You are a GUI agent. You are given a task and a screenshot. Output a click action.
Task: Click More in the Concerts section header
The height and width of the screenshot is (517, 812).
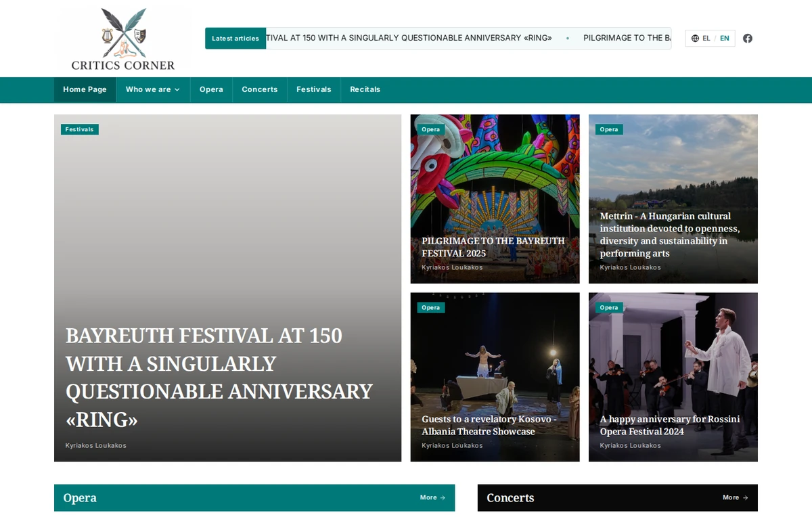[x=736, y=497]
